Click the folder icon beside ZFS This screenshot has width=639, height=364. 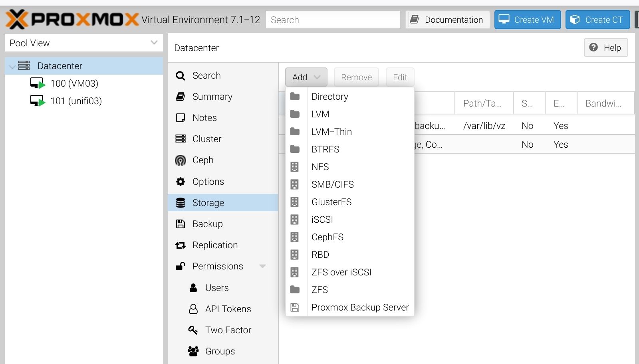(295, 290)
